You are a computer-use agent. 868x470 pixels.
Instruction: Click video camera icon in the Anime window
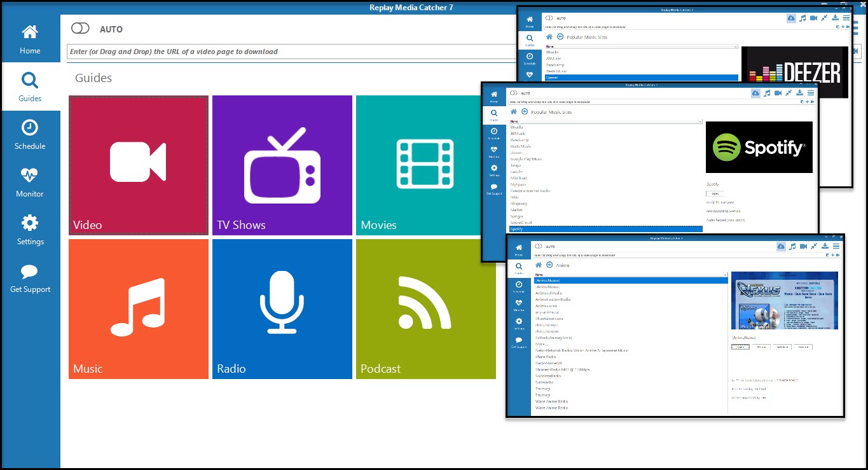[803, 246]
